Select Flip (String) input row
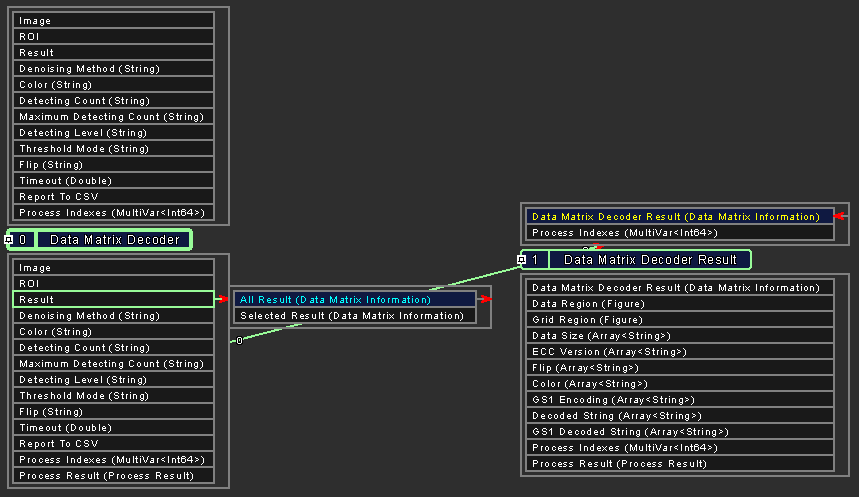Screen dimensions: 859x497 point(113,164)
